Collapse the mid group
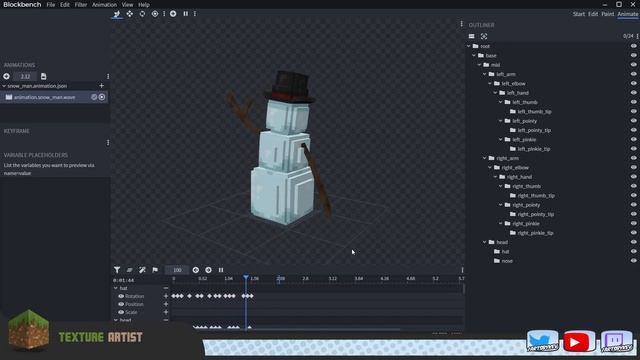Screen dimensions: 640x360 coord(480,65)
